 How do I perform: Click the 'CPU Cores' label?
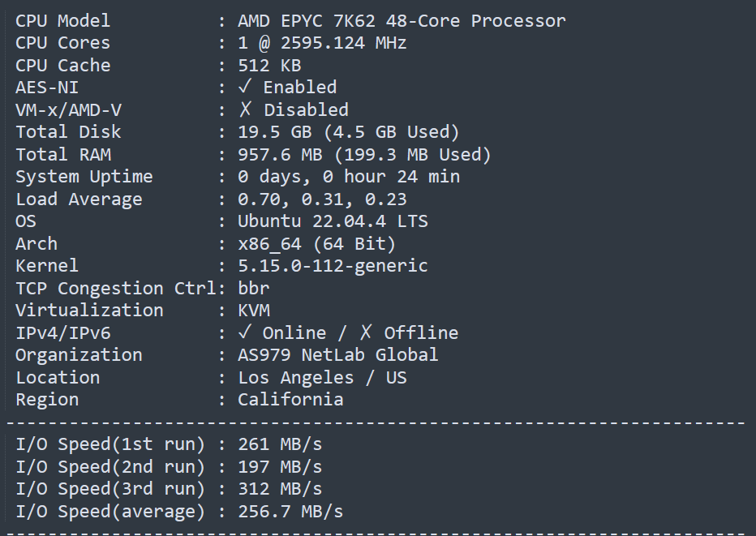coord(62,43)
